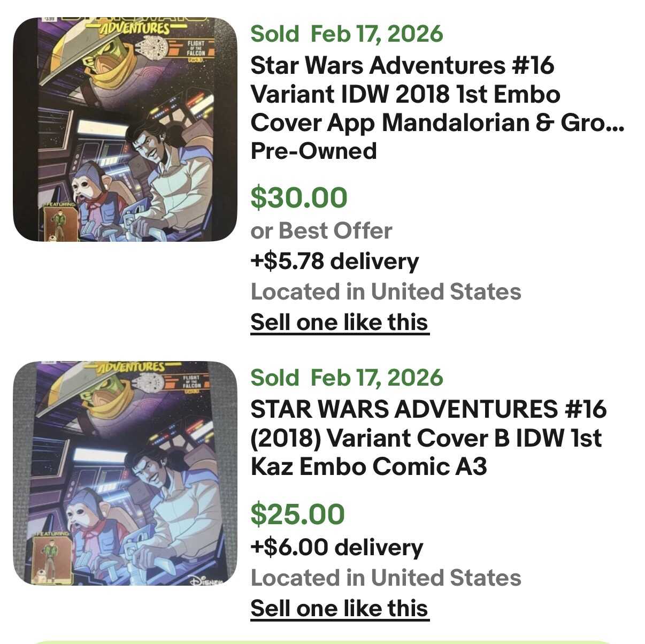Click the "+$6.00 delivery" text
The width and height of the screenshot is (645, 644).
click(x=336, y=548)
